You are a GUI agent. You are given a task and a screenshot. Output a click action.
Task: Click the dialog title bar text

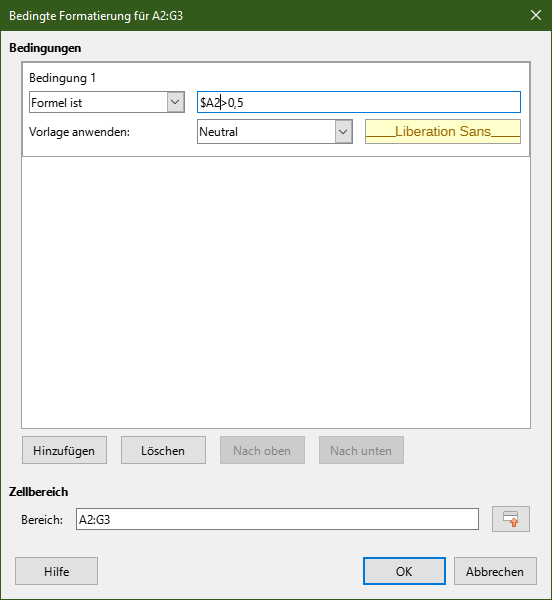pyautogui.click(x=96, y=16)
